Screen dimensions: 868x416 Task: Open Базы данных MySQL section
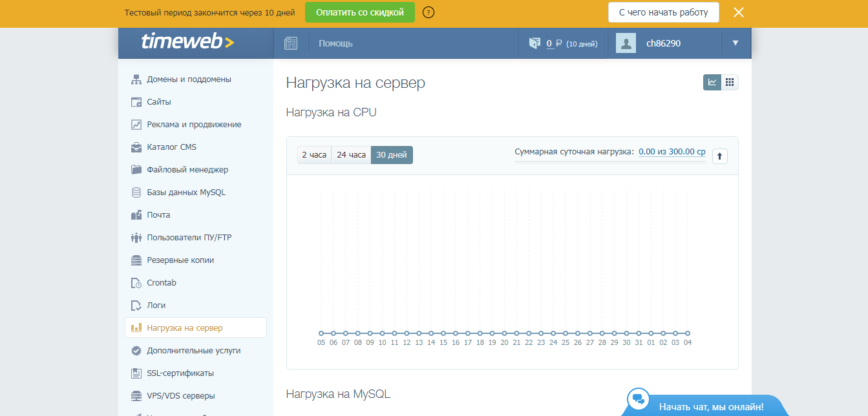point(186,192)
